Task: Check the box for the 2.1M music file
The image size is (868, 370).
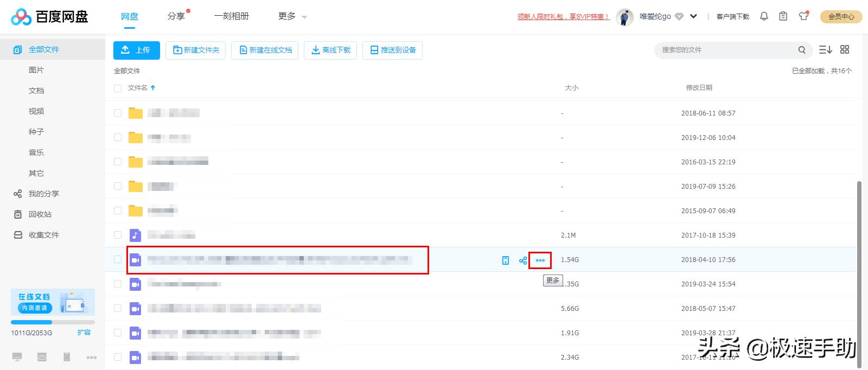Action: pos(118,235)
